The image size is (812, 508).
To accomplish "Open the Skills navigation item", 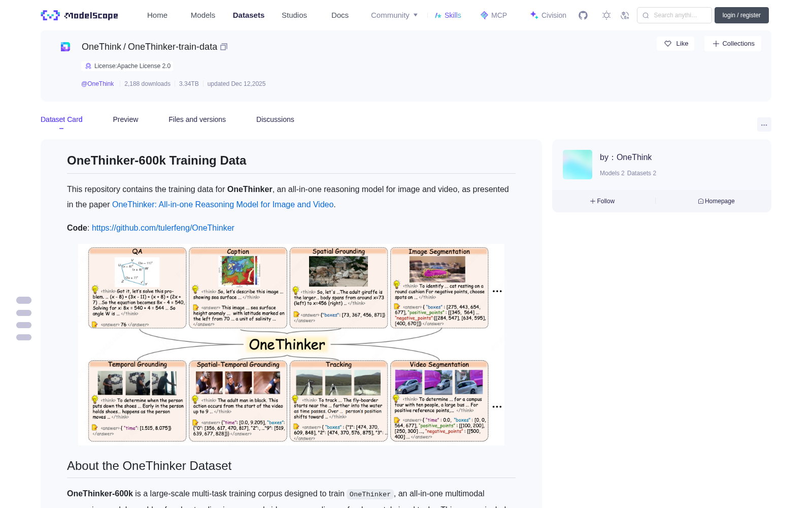I will coord(448,15).
